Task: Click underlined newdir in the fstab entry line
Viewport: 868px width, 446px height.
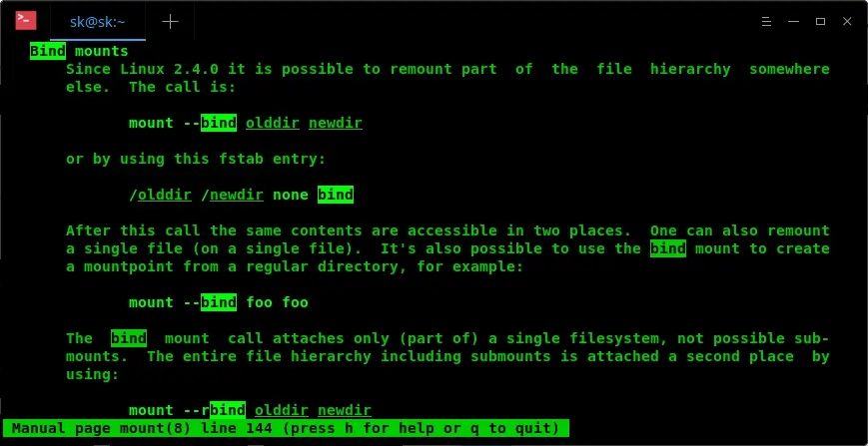Action: coord(237,195)
